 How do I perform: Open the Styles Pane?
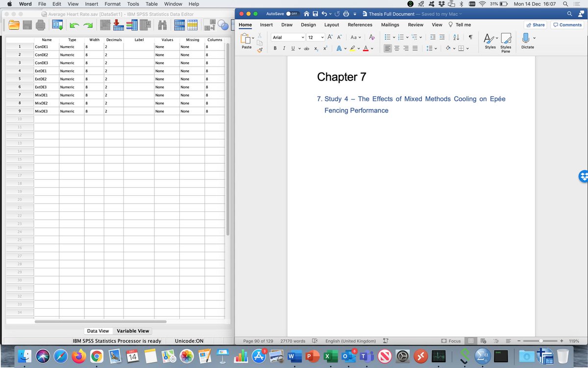click(506, 42)
